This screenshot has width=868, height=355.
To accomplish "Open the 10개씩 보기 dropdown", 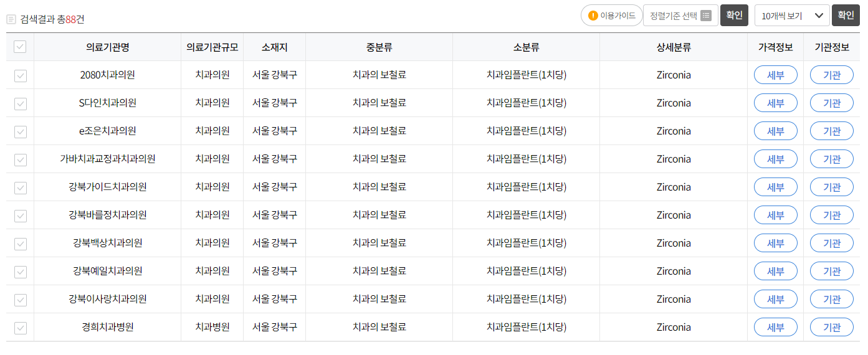I will [x=792, y=16].
